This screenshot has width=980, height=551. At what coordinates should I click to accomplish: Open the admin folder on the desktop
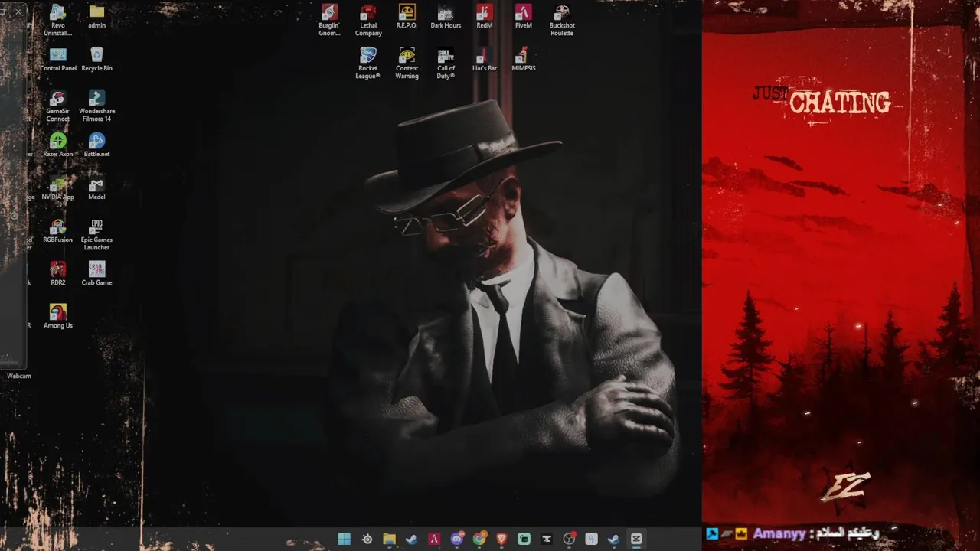pos(96,17)
